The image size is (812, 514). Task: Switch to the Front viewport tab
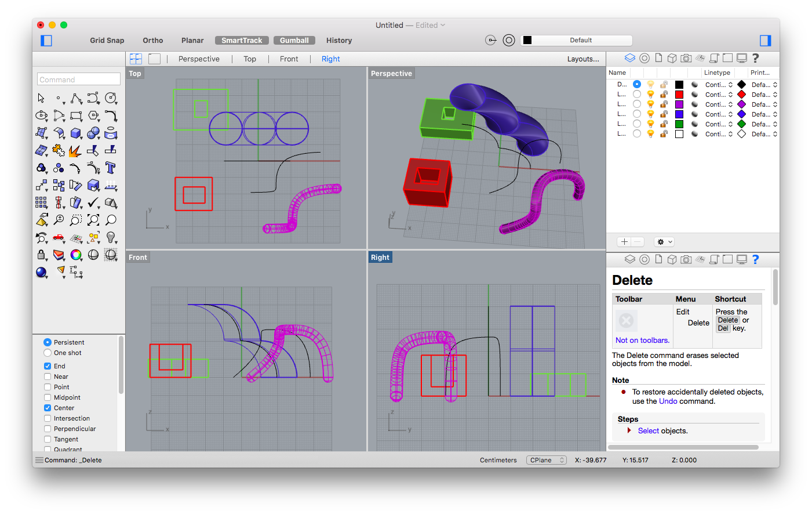point(289,59)
